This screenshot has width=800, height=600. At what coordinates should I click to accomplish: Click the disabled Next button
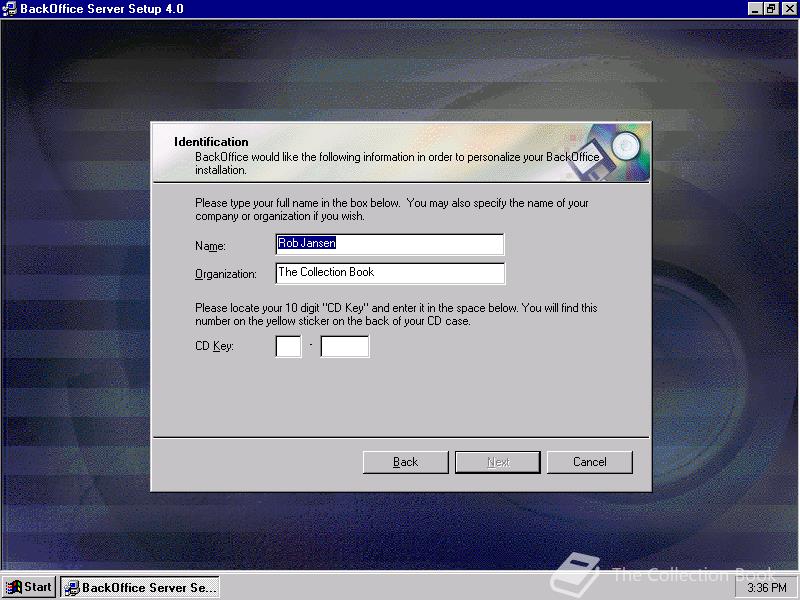497,462
